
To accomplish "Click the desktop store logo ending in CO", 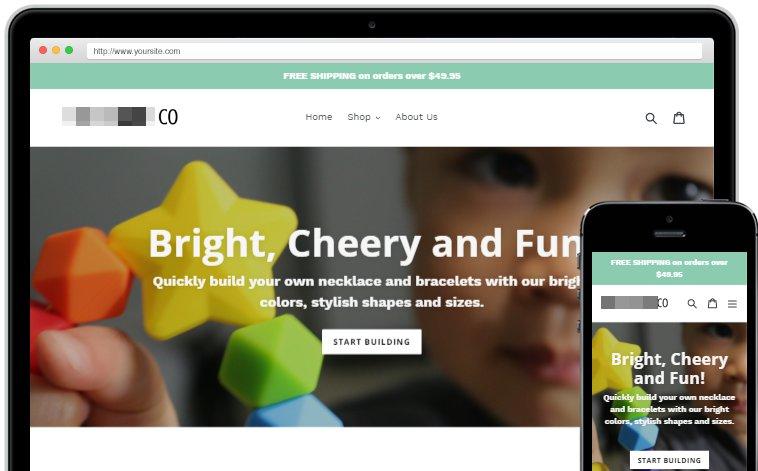I will 120,117.
